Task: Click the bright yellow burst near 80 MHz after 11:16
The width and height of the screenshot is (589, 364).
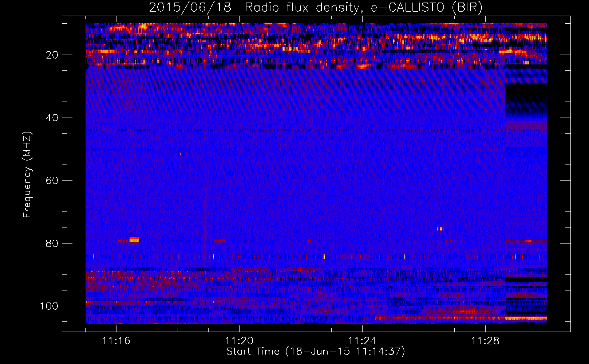Action: [x=134, y=240]
